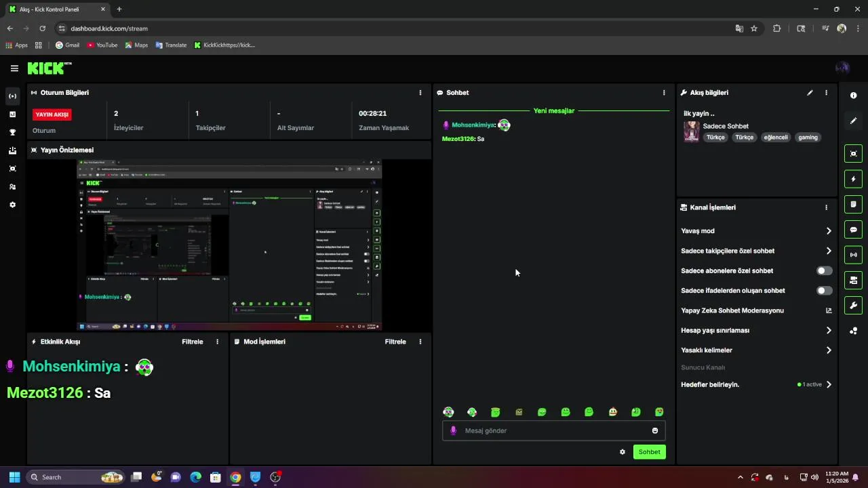Open Edge from the taskbar
This screenshot has width=868, height=488.
coord(195,477)
